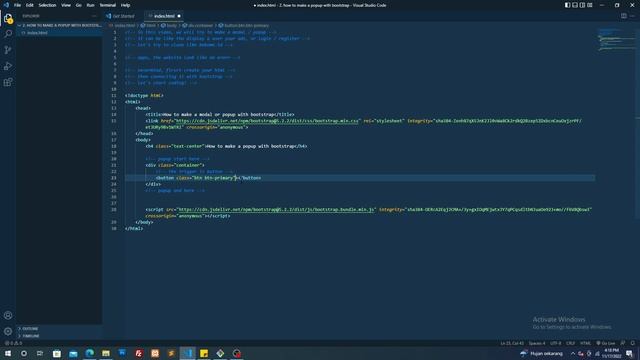This screenshot has width=640, height=360.
Task: Open the Go menu
Action: click(78, 5)
